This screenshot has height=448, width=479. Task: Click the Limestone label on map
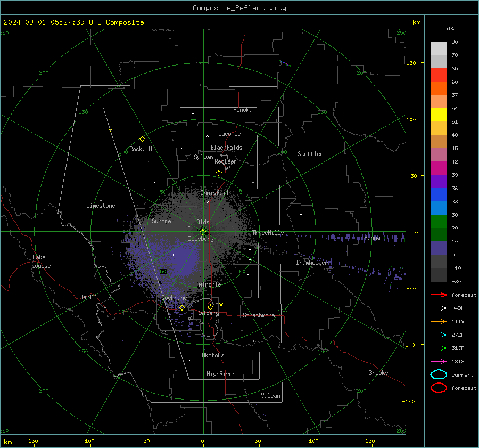click(x=101, y=206)
